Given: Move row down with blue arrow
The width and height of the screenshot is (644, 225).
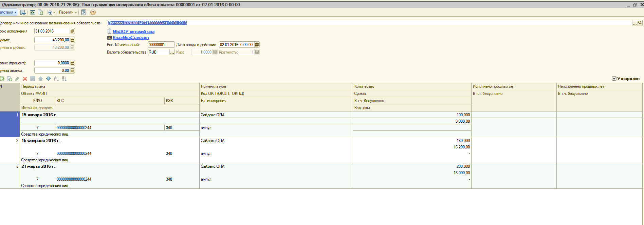Looking at the screenshot, I should [48, 79].
